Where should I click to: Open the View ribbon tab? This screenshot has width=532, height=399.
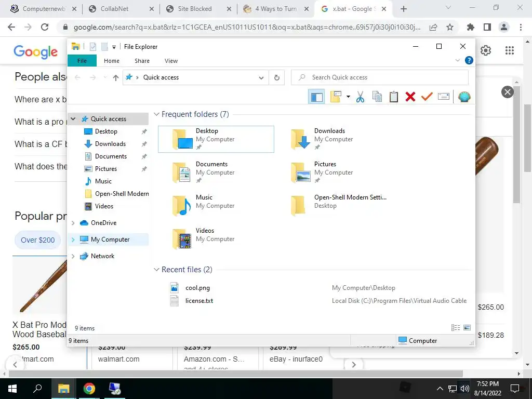171,61
